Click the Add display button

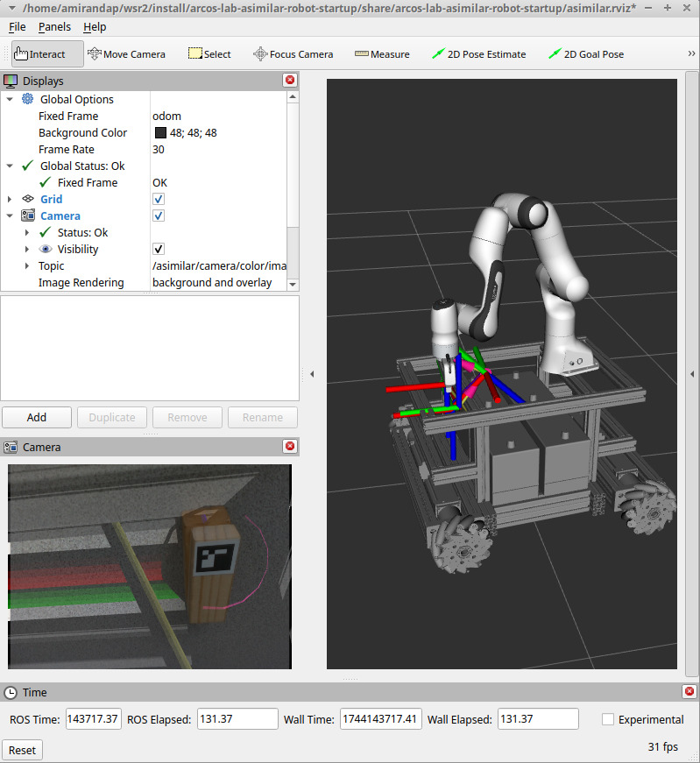click(37, 417)
